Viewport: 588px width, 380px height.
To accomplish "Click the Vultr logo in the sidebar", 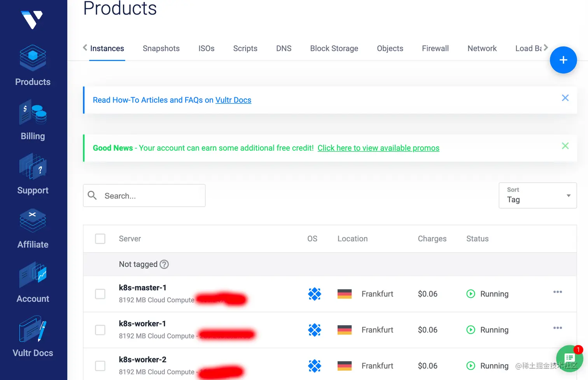I will 32,19.
